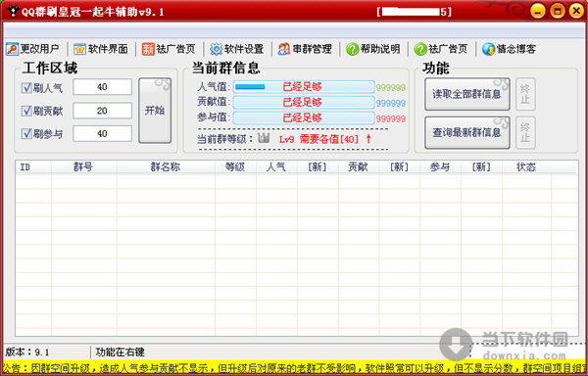
Task: Open 帮助说明 help page
Action: pyautogui.click(x=372, y=49)
